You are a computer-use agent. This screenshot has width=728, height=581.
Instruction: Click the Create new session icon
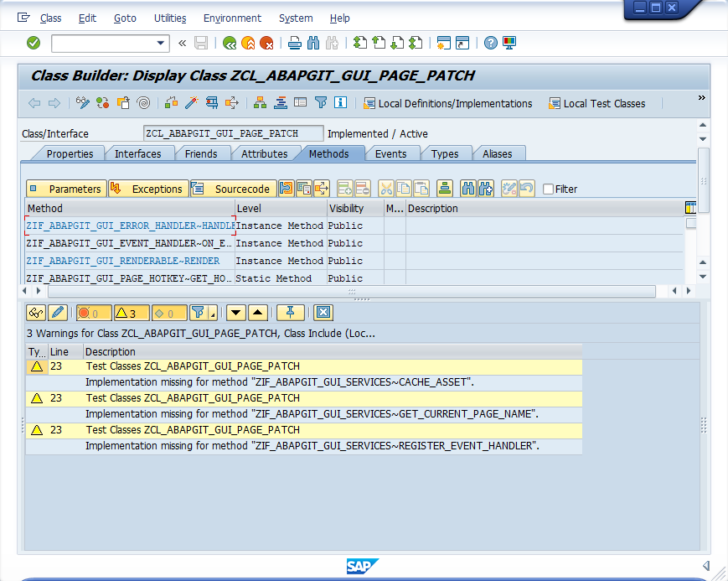(x=444, y=44)
